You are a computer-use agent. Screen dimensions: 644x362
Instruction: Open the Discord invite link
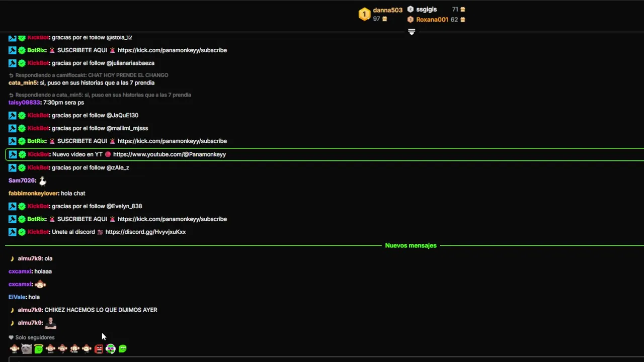point(145,232)
